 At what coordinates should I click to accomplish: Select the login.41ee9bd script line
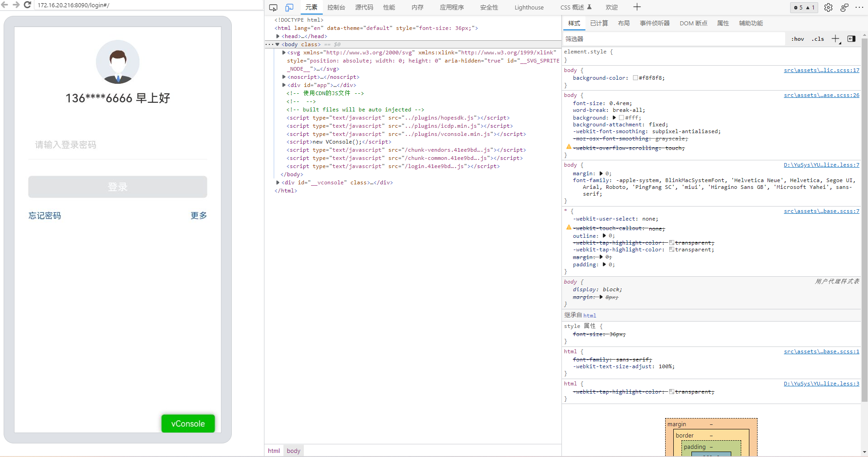[393, 166]
